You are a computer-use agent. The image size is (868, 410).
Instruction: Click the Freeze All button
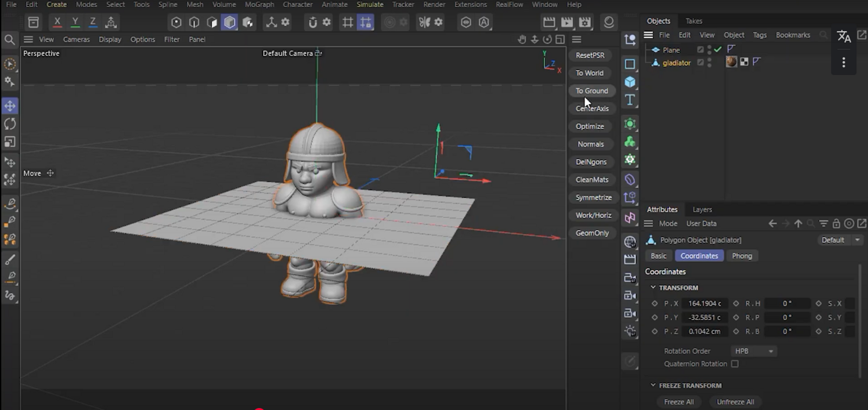coord(679,402)
